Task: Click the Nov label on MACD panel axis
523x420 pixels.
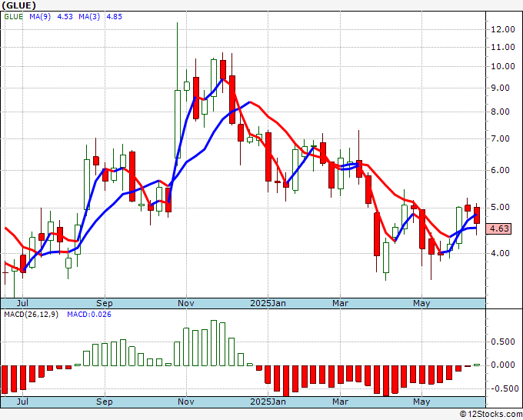Action: [x=186, y=402]
